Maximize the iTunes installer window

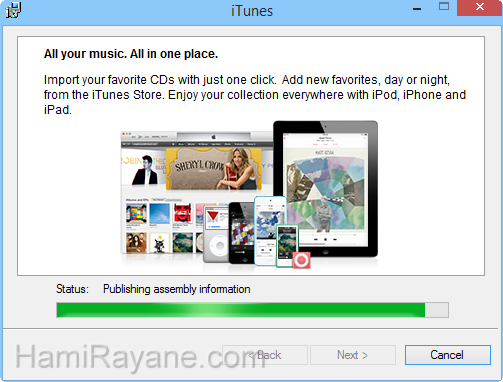(444, 7)
